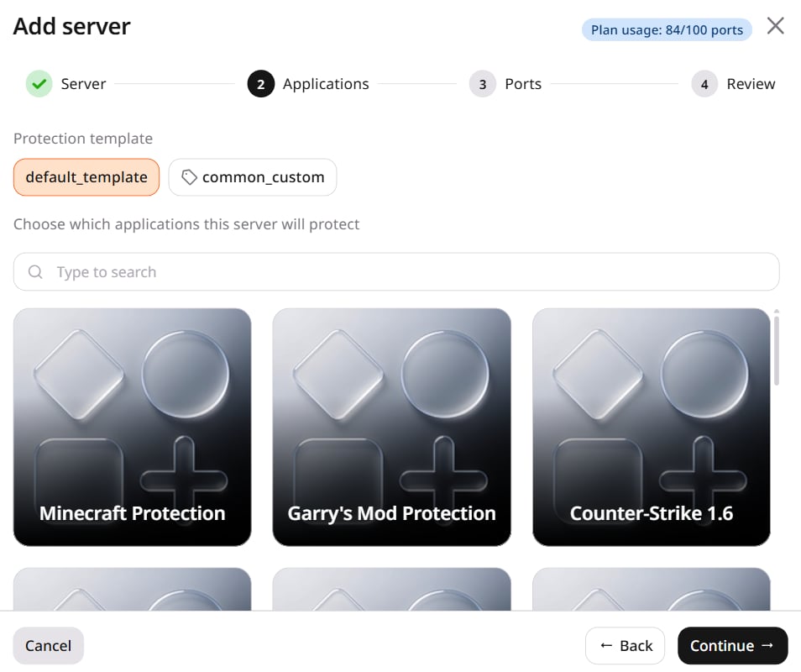Image resolution: width=801 pixels, height=672 pixels.
Task: Close the Add server dialog
Action: [x=775, y=25]
